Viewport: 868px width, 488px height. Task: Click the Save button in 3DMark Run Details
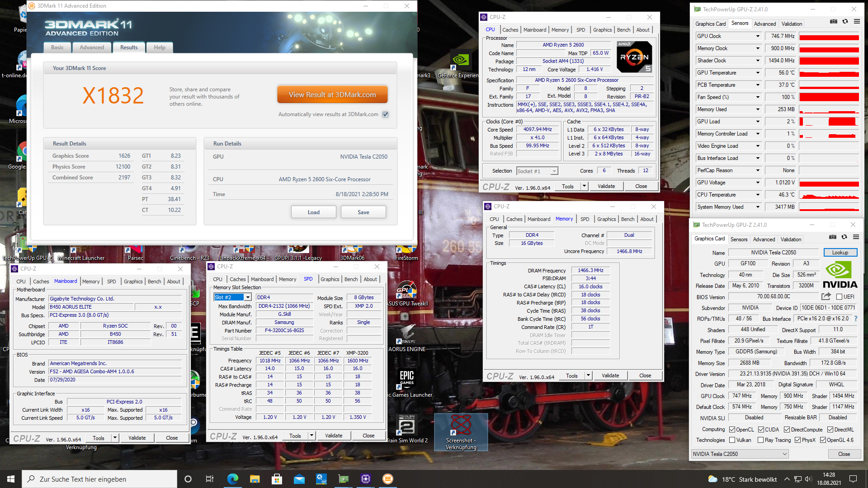click(363, 212)
